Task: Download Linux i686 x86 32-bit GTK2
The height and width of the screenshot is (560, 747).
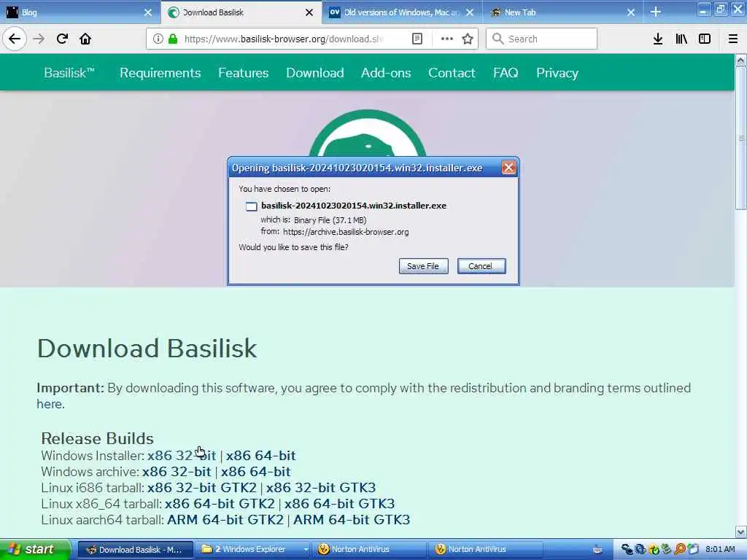Action: click(x=202, y=488)
